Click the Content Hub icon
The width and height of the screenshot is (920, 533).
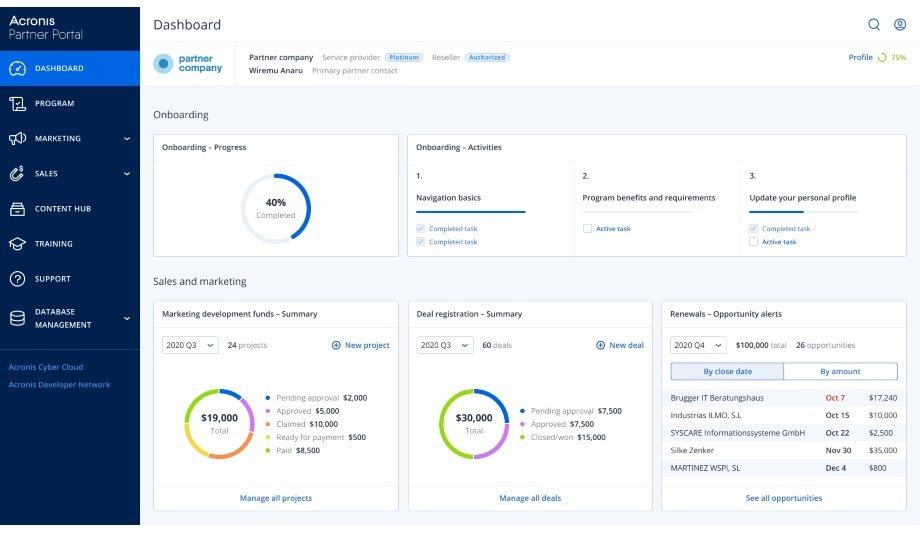[x=17, y=209]
